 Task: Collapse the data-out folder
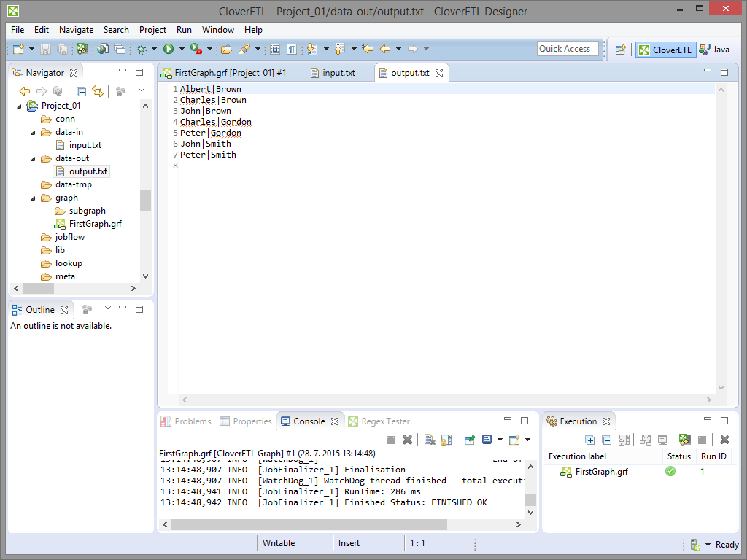pyautogui.click(x=34, y=158)
